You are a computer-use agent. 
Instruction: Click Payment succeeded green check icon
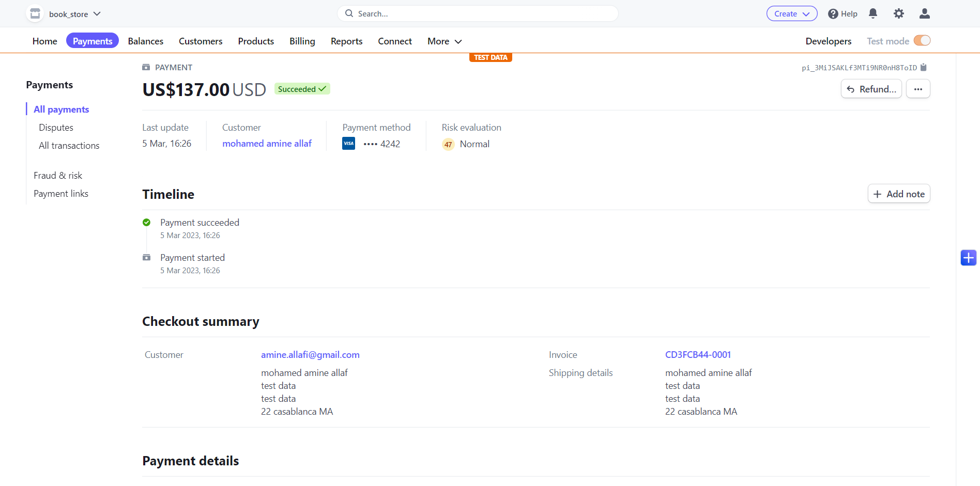pos(147,223)
